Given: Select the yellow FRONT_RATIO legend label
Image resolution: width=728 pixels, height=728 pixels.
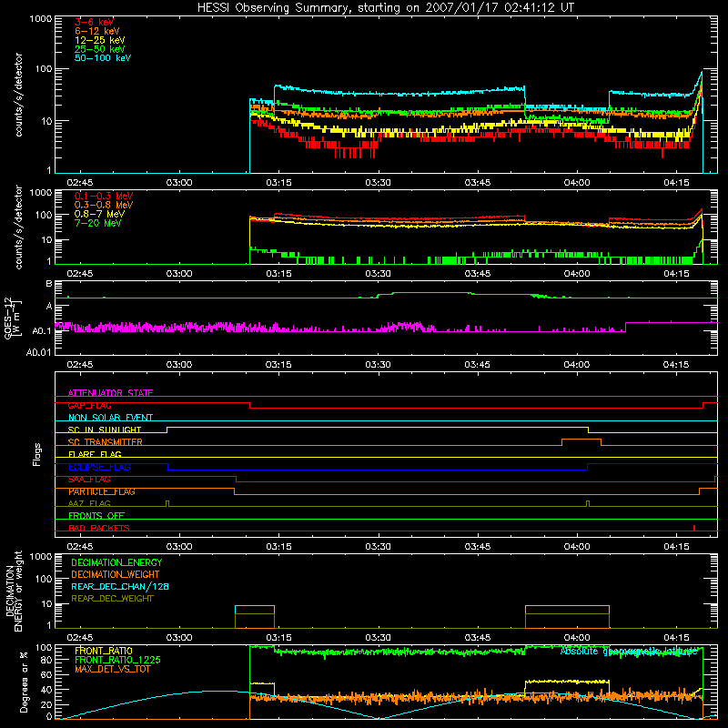Looking at the screenshot, I should coord(104,651).
